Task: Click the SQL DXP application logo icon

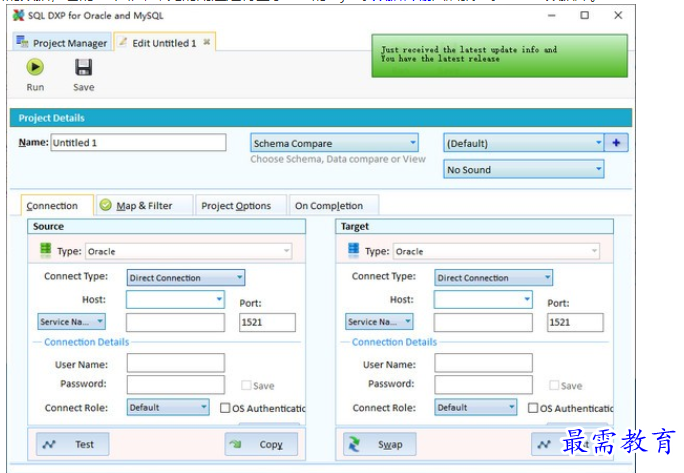Action: point(19,16)
